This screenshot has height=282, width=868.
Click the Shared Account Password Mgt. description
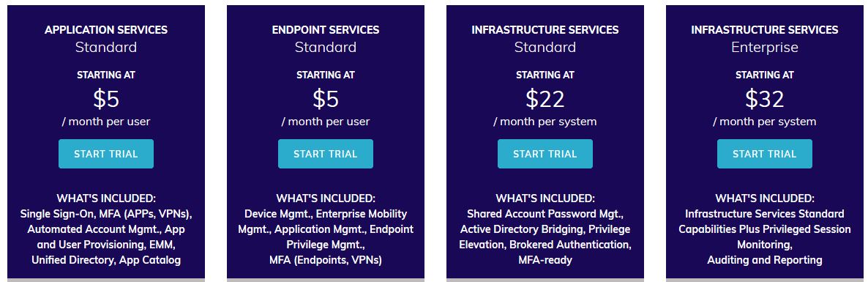click(545, 237)
